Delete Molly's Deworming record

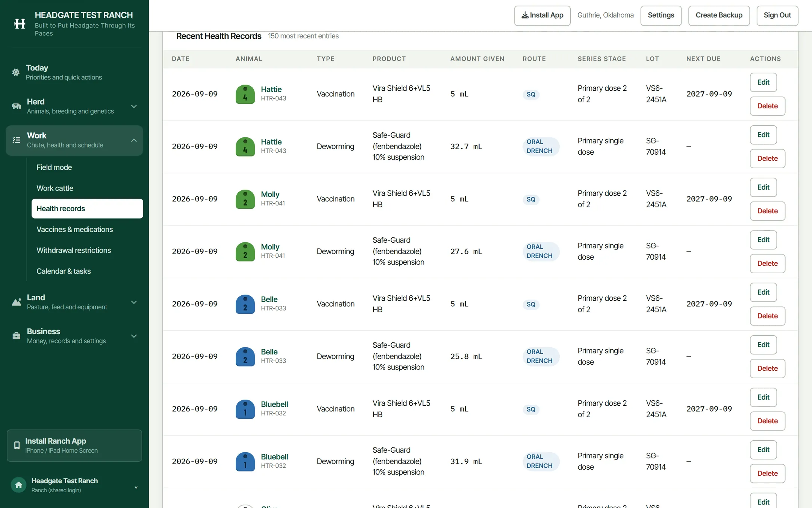click(767, 263)
